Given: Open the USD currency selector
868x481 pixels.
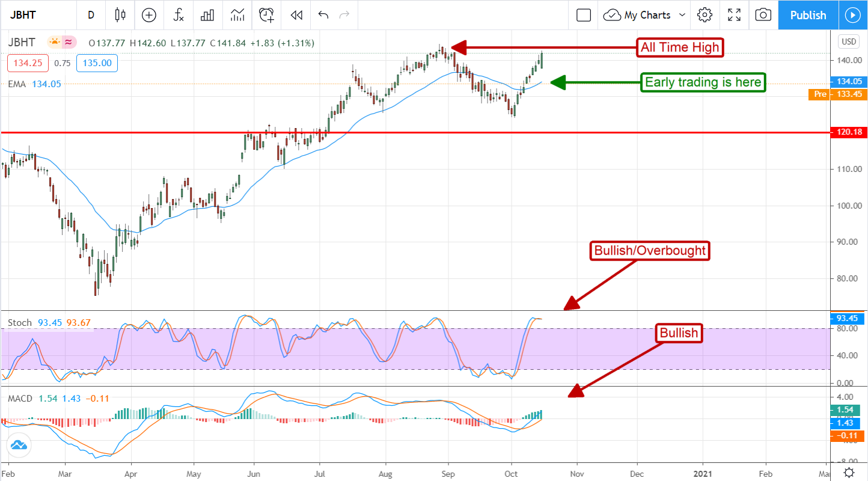Looking at the screenshot, I should (849, 41).
